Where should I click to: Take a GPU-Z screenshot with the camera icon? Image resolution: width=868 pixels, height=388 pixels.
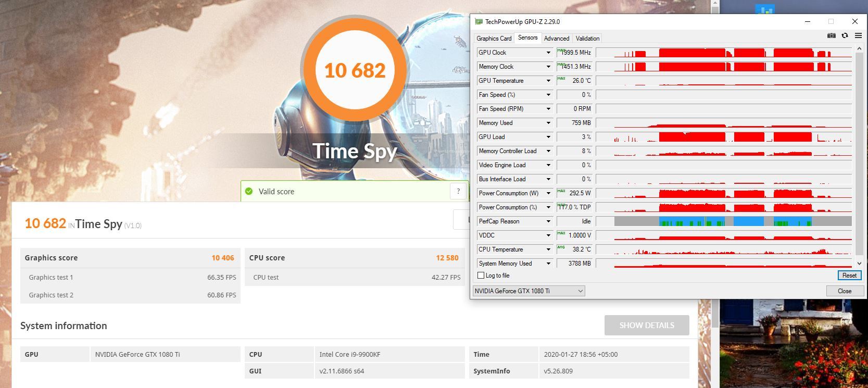[x=832, y=35]
